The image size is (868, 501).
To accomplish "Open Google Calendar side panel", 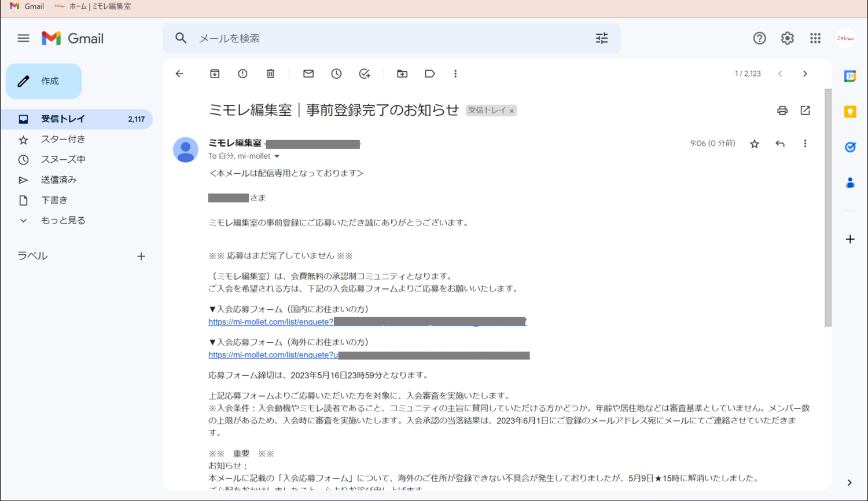I will 850,76.
